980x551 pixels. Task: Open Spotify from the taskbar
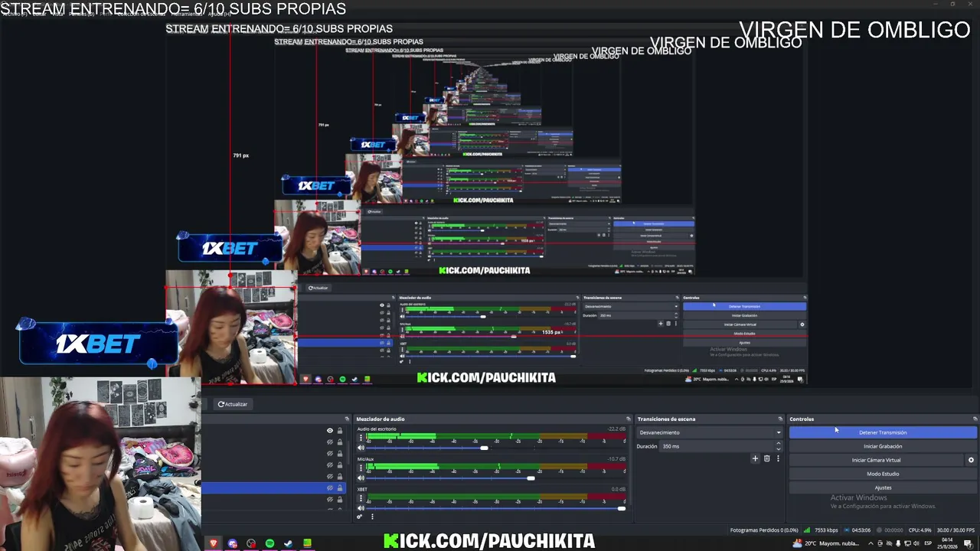pyautogui.click(x=269, y=543)
